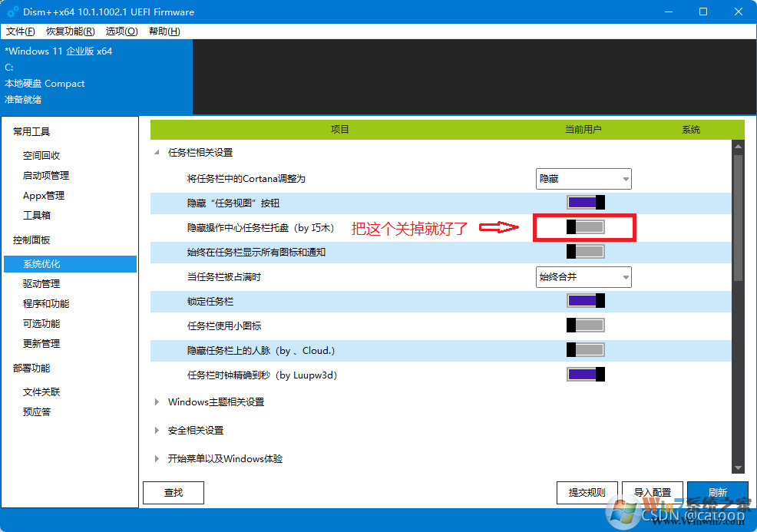The height and width of the screenshot is (532, 757).
Task: Open the 恢复功能(R) menu
Action: [71, 31]
